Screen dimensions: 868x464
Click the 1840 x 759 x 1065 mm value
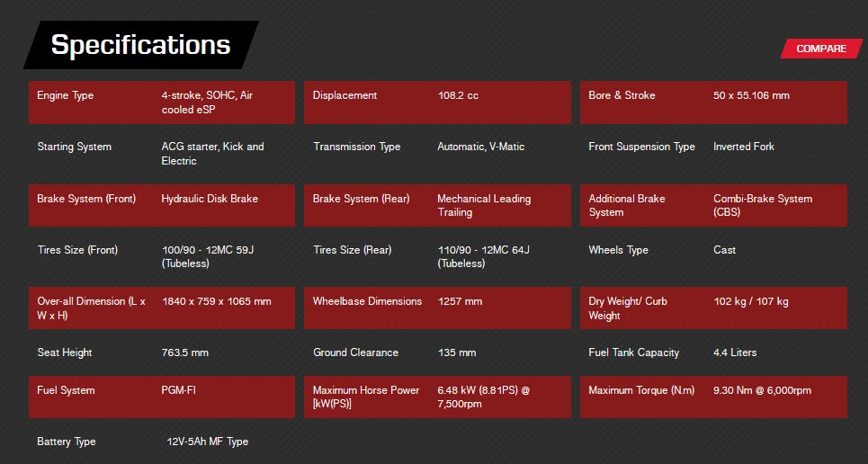[x=216, y=301]
